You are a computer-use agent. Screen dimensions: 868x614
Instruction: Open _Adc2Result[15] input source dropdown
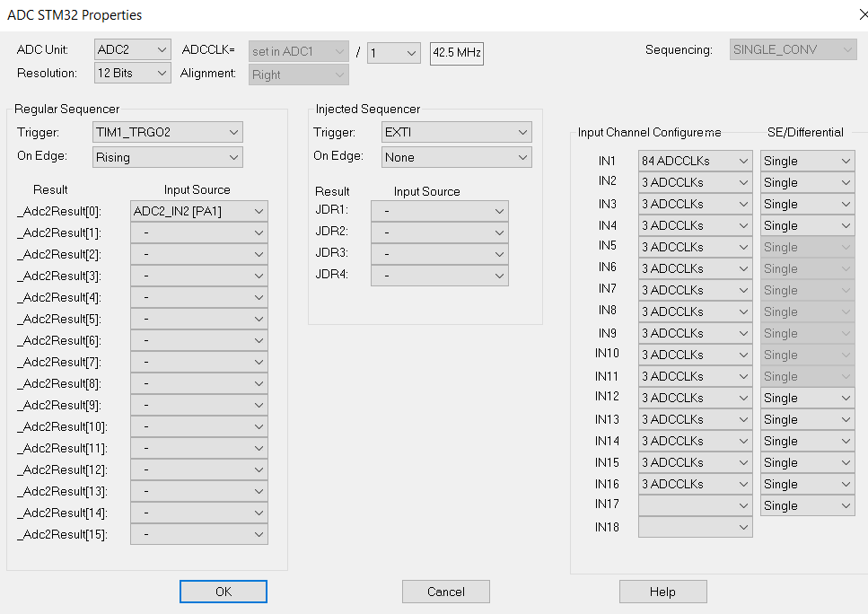click(x=199, y=535)
